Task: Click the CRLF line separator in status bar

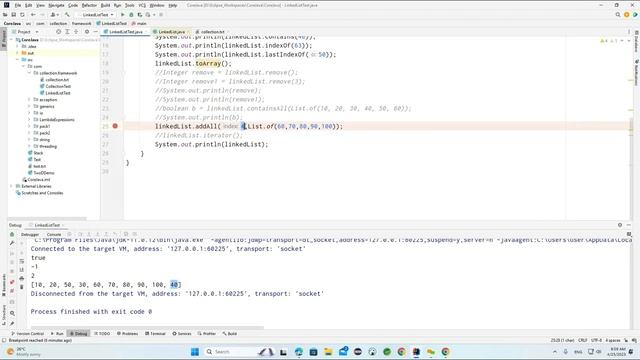Action: [x=582, y=340]
